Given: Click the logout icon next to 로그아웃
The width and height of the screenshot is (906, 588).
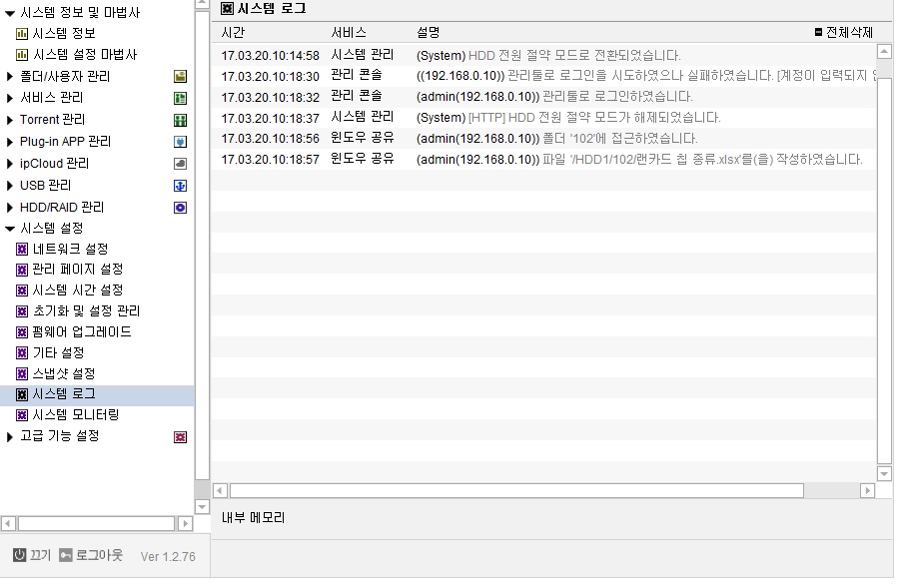Looking at the screenshot, I should 66,555.
